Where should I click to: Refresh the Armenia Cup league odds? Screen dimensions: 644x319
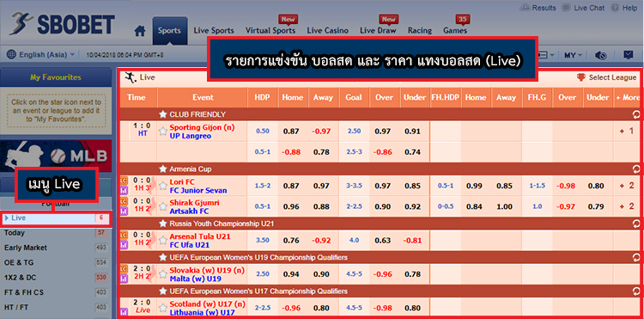[x=636, y=169]
